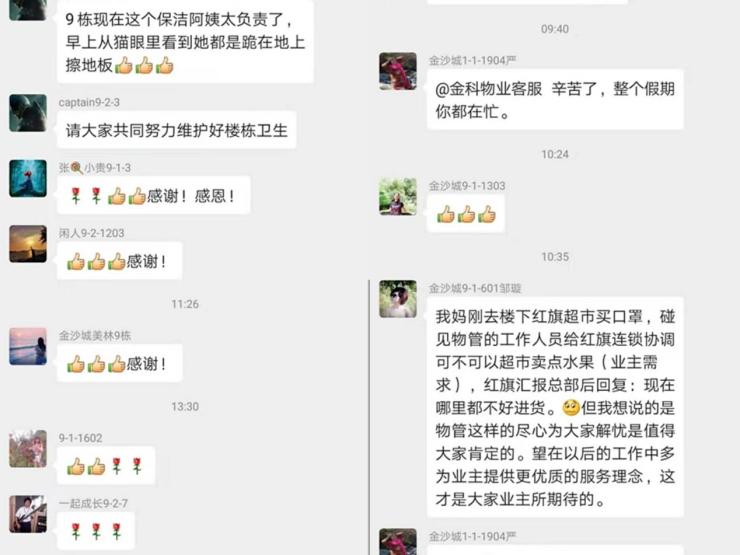Click the @金科物业客服 mention

pos(488,89)
